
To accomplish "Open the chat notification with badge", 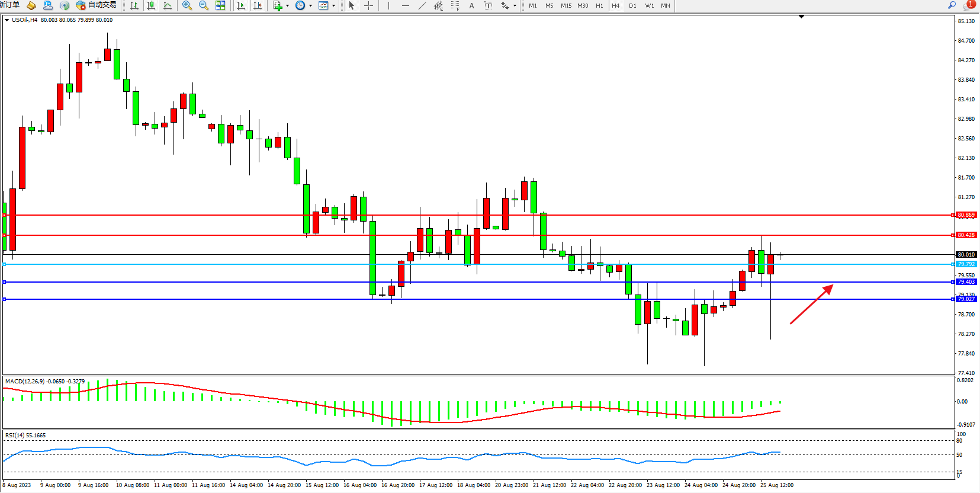I will (968, 5).
